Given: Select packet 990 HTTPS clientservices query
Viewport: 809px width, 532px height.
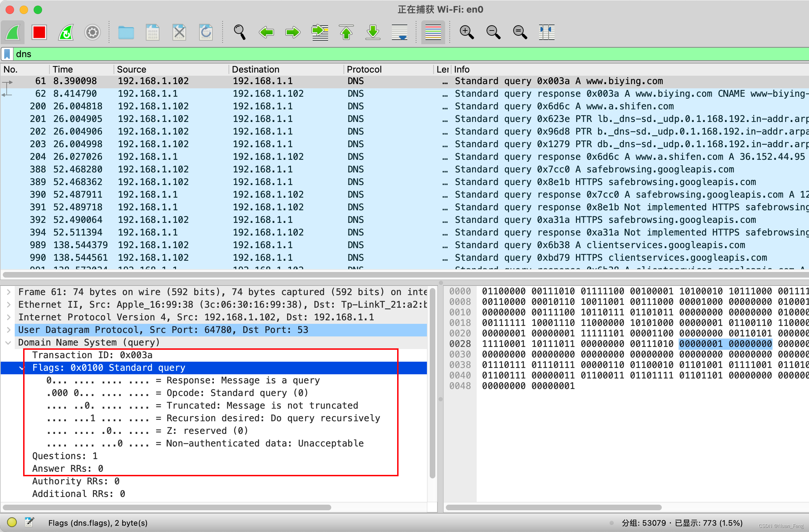Looking at the screenshot, I should pos(404,258).
